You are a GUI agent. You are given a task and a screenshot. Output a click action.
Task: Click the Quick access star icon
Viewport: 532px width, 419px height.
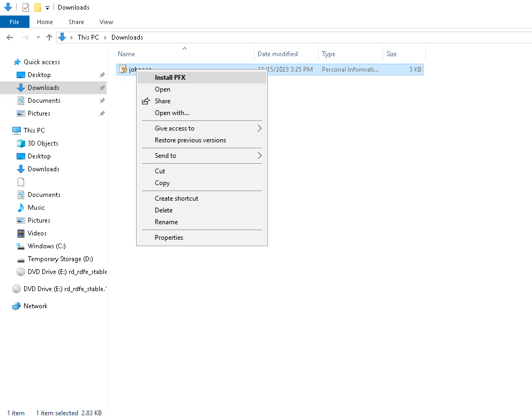17,62
